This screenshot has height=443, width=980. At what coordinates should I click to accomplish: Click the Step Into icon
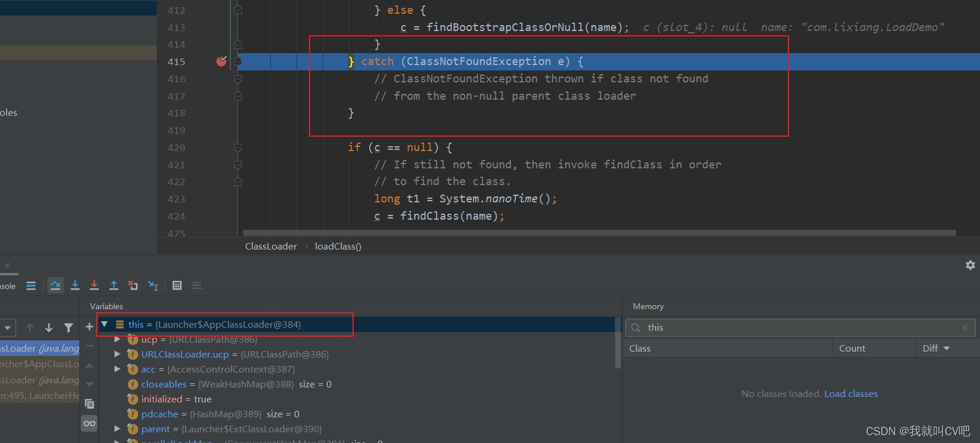point(75,285)
